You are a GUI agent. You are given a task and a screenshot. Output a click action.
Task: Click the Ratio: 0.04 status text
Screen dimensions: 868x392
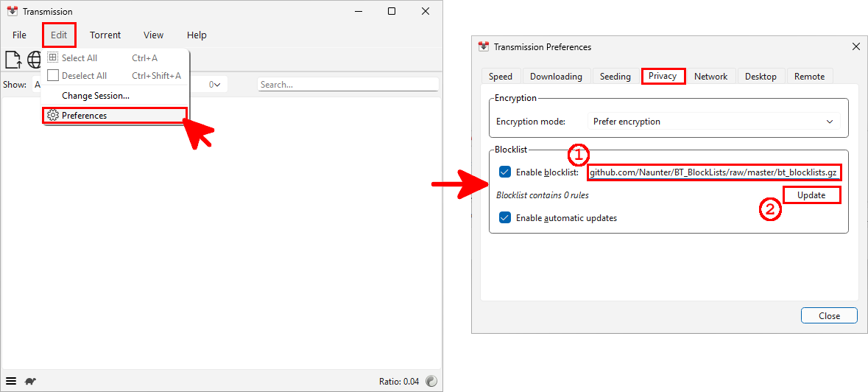point(399,381)
